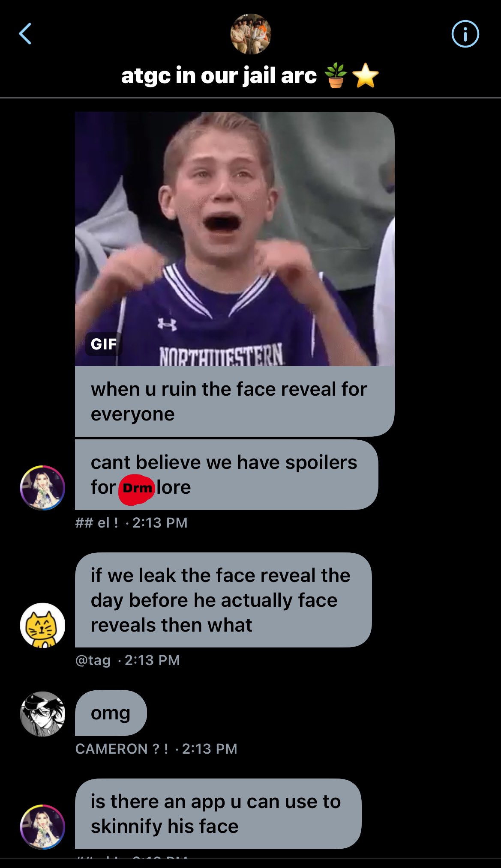Tap el's avatar next to the skinnify message

(x=42, y=826)
